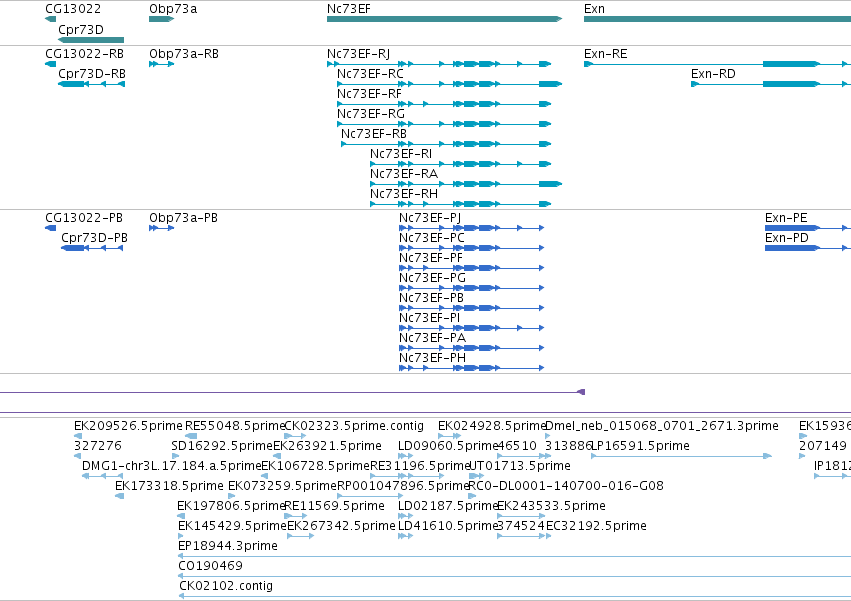Select the Nc73EF gene bar
Viewport: 851px width, 601px height.
tap(444, 19)
